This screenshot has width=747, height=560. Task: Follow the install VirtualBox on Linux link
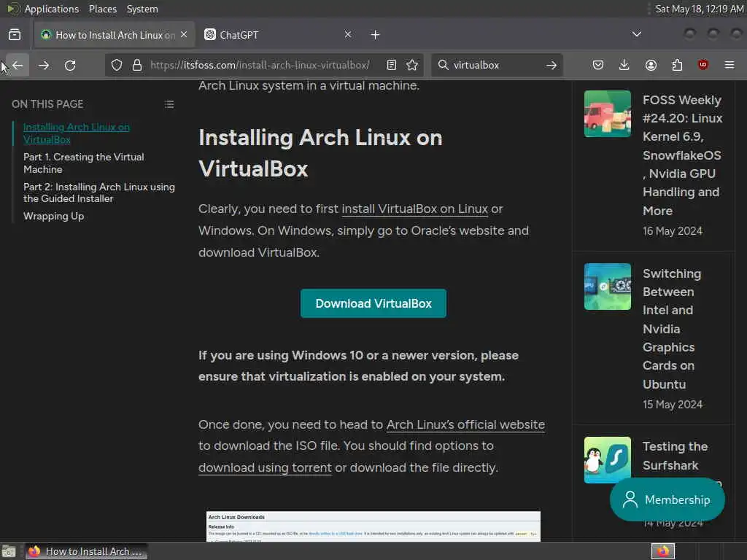pyautogui.click(x=415, y=209)
